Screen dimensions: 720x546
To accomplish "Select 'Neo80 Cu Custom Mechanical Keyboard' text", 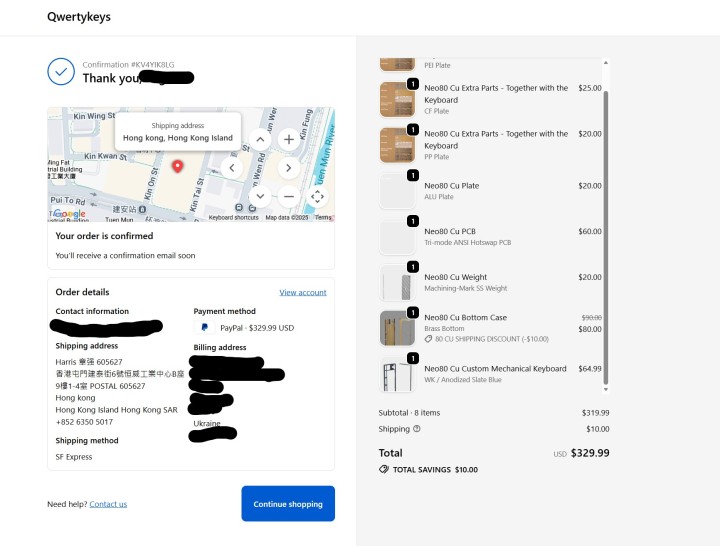I will (495, 369).
